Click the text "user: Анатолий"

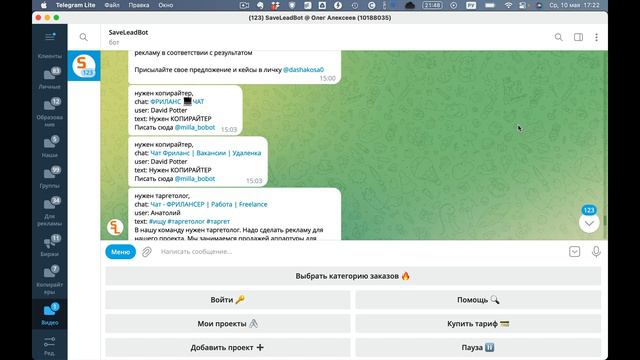click(157, 213)
